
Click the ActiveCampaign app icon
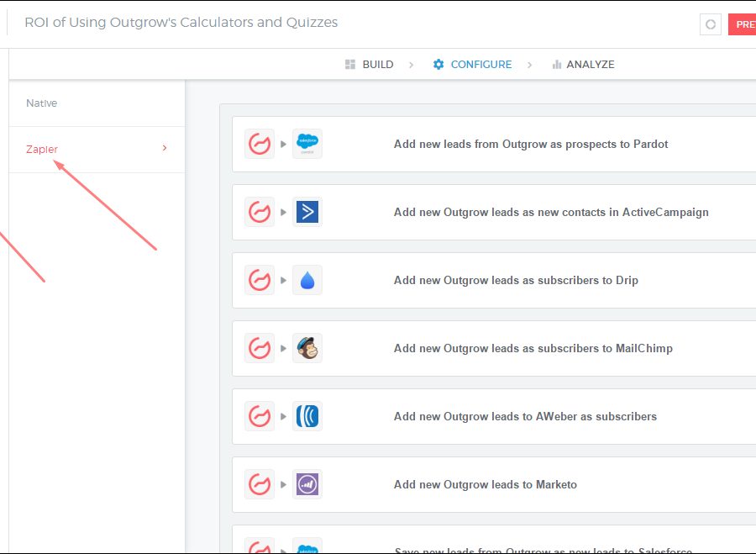307,212
